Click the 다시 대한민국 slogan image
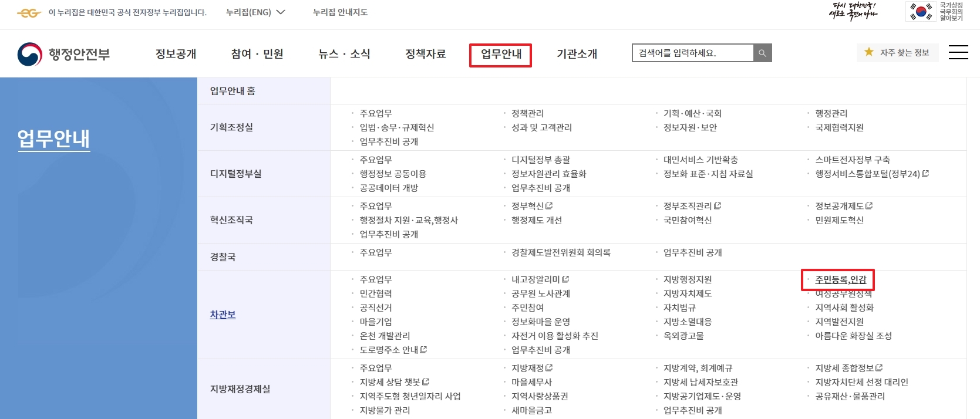This screenshot has width=980, height=419. point(853,11)
